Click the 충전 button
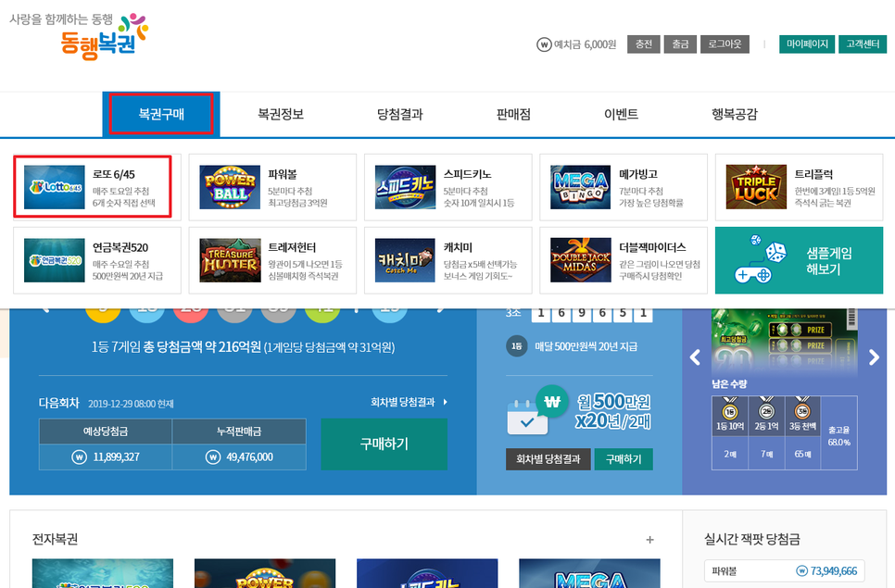Viewport: 895px width, 588px height. (x=644, y=44)
